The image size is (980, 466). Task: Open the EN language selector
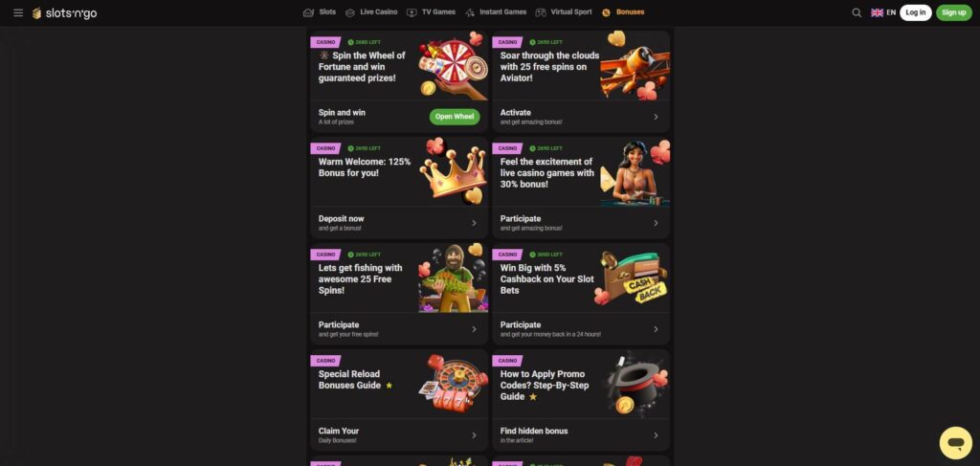tap(883, 12)
